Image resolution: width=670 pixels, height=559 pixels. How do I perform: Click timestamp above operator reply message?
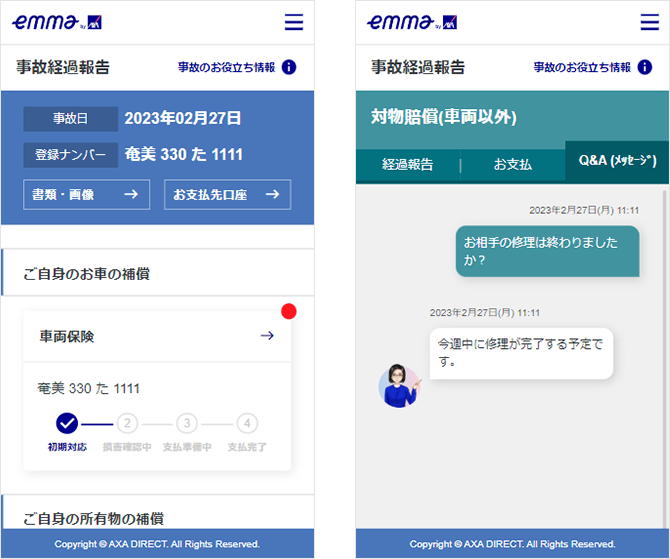[485, 313]
